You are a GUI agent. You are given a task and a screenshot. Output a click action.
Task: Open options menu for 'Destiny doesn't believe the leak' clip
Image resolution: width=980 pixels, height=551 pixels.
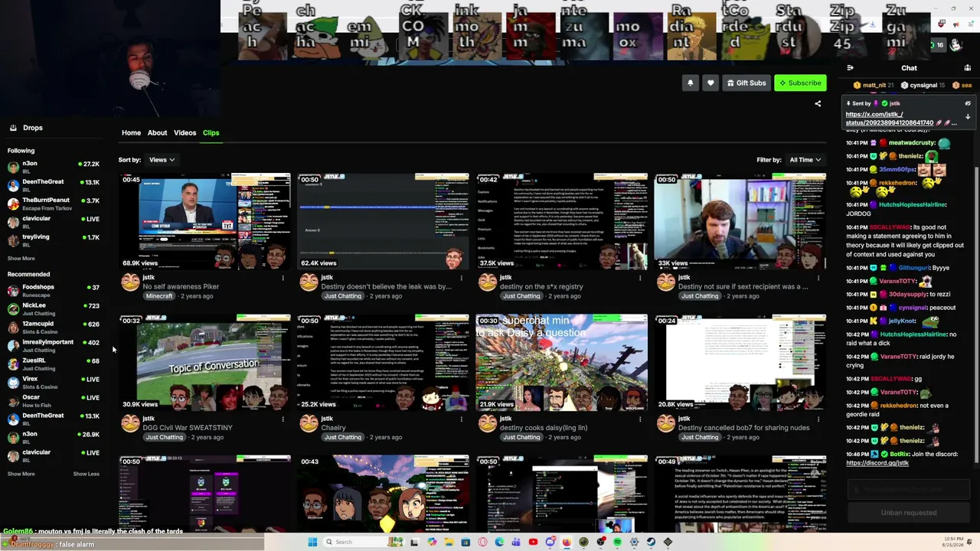pos(461,278)
